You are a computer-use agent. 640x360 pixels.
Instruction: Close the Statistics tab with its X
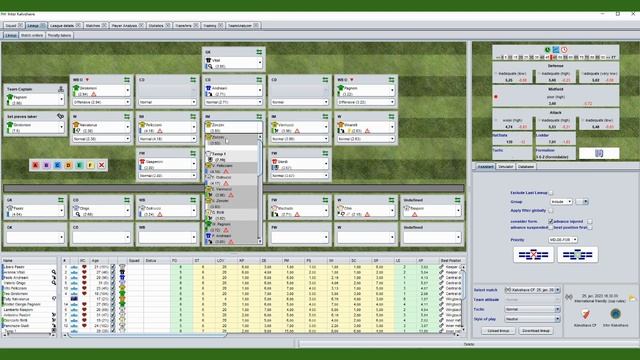(167, 25)
